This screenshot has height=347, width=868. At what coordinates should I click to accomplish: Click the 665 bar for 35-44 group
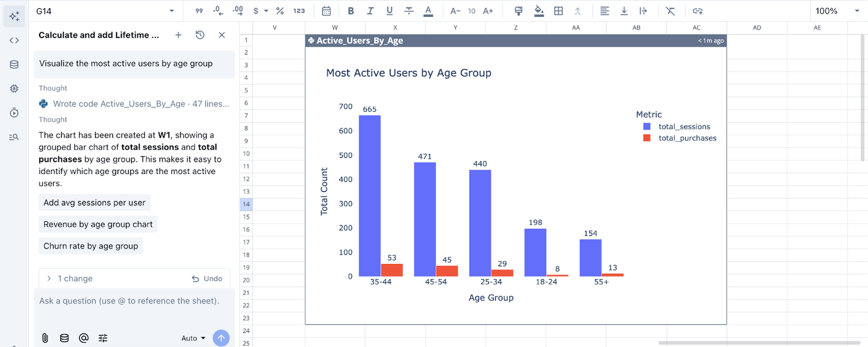point(370,196)
